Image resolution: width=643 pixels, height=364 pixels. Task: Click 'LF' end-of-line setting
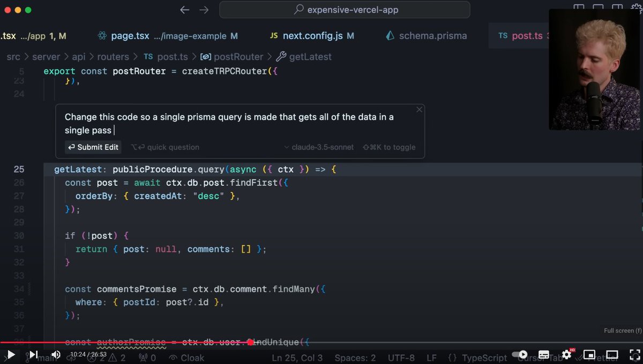431,358
